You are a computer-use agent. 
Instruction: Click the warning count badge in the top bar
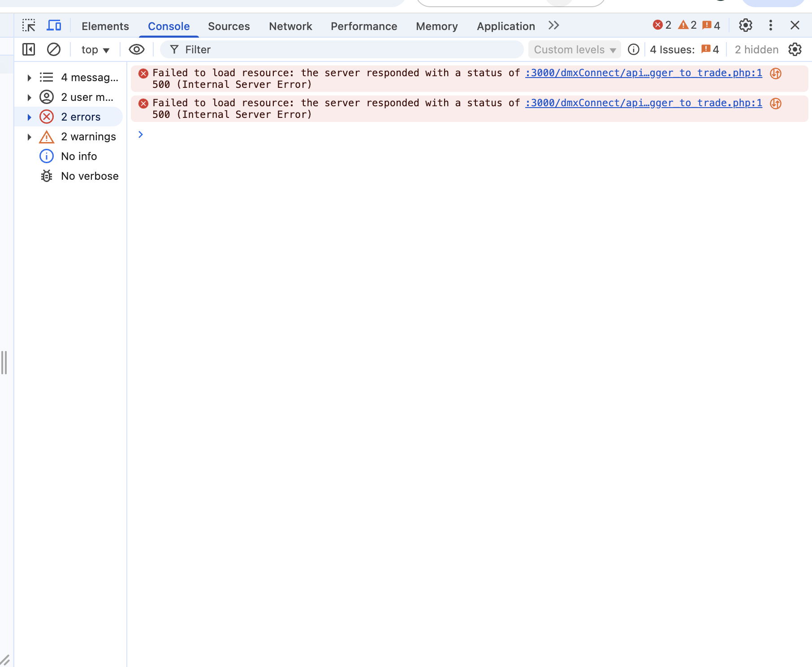(x=687, y=25)
